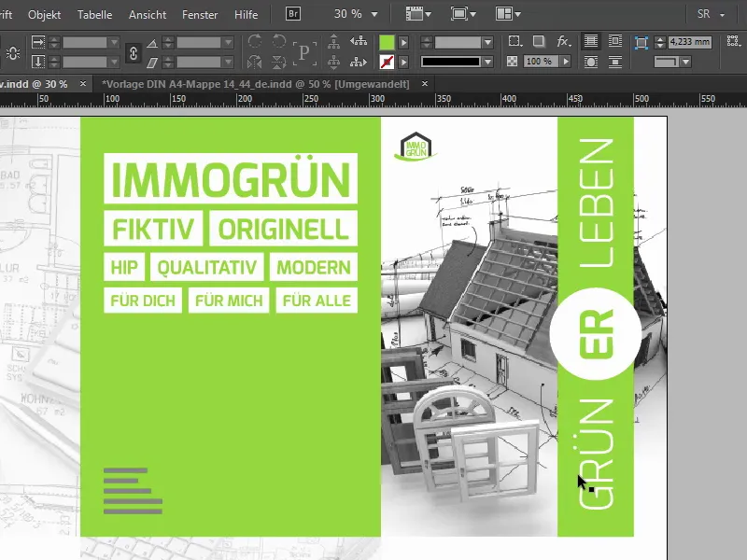Viewport: 747px width, 560px height.
Task: Enable jump object text wrap
Action: pyautogui.click(x=615, y=62)
